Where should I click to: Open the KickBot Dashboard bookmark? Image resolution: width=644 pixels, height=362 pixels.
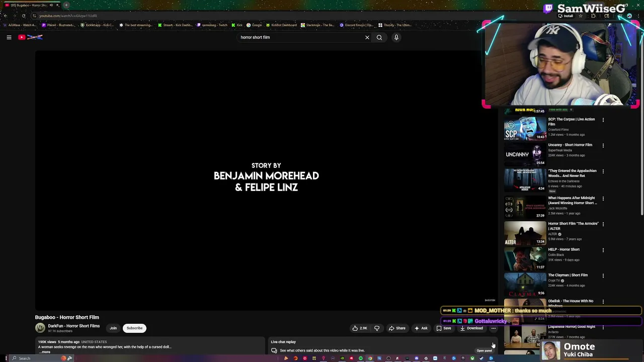tap(282, 25)
